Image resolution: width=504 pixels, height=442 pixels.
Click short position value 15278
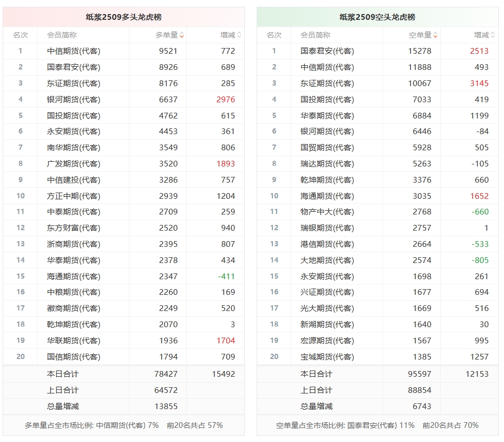pos(419,51)
